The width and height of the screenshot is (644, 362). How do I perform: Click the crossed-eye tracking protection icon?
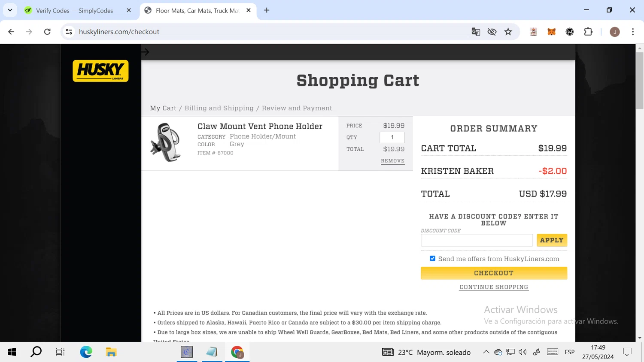tap(492, 32)
